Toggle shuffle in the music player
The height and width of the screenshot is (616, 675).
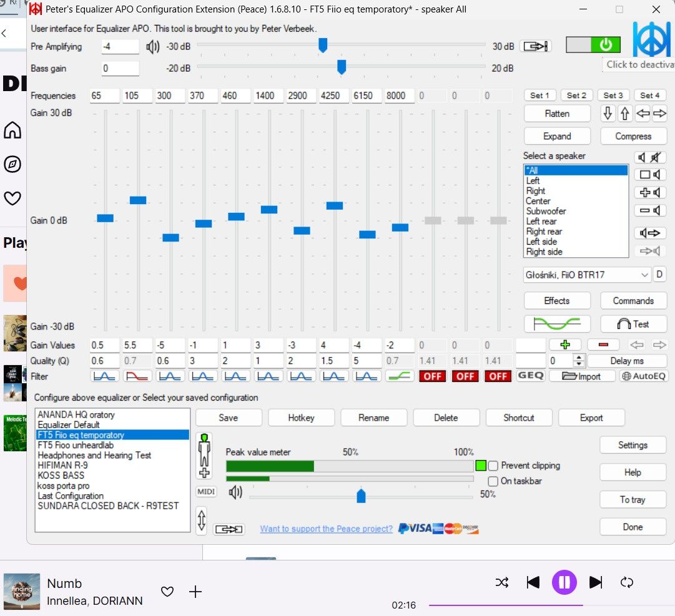pos(502,582)
